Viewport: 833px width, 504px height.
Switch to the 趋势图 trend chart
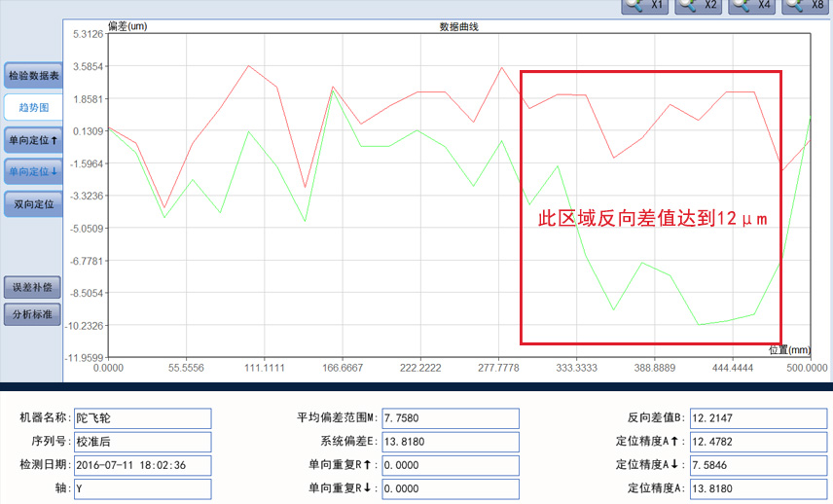34,107
